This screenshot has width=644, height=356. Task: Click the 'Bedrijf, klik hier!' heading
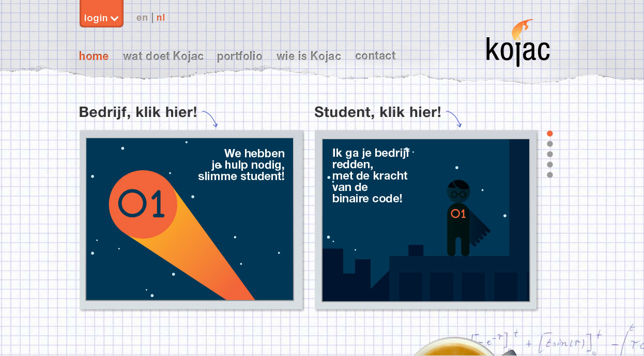point(138,112)
